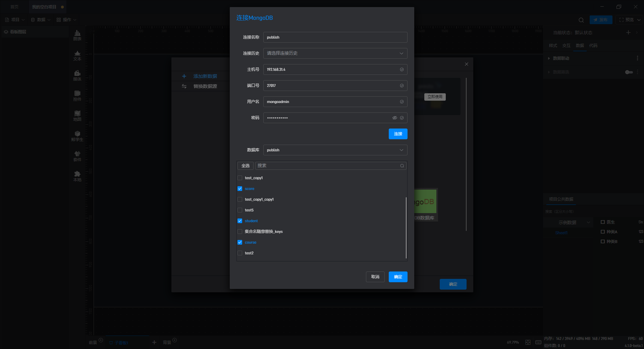
Task: Click the swap icon beside 替换数据源
Action: tap(184, 86)
